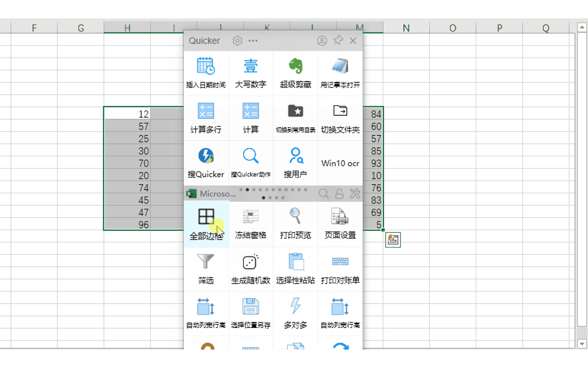Select column F header
This screenshot has width=588, height=368.
34,28
